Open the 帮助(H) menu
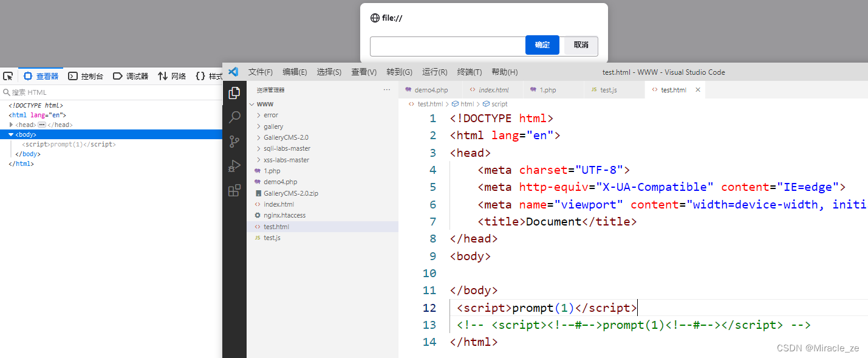Image resolution: width=868 pixels, height=358 pixels. click(504, 72)
